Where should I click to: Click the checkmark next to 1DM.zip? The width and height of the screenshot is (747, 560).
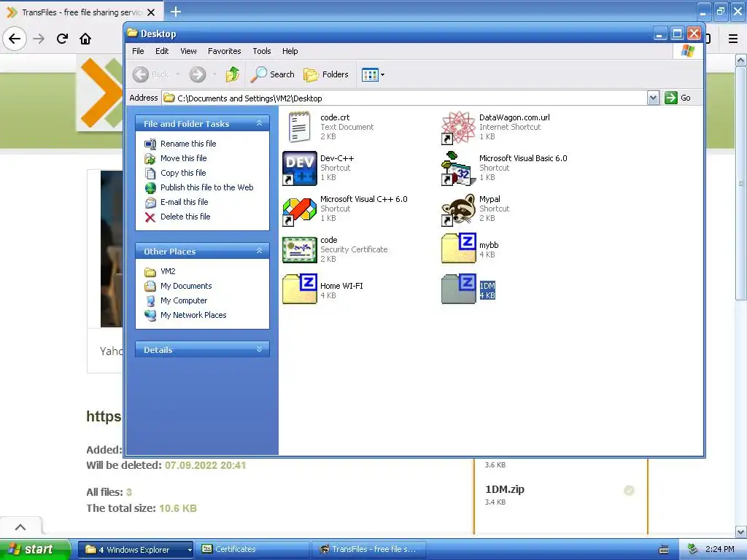tap(629, 490)
